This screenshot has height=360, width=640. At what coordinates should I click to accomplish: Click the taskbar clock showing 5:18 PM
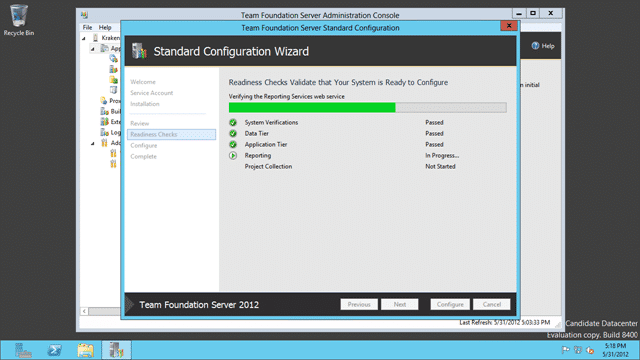[616, 350]
